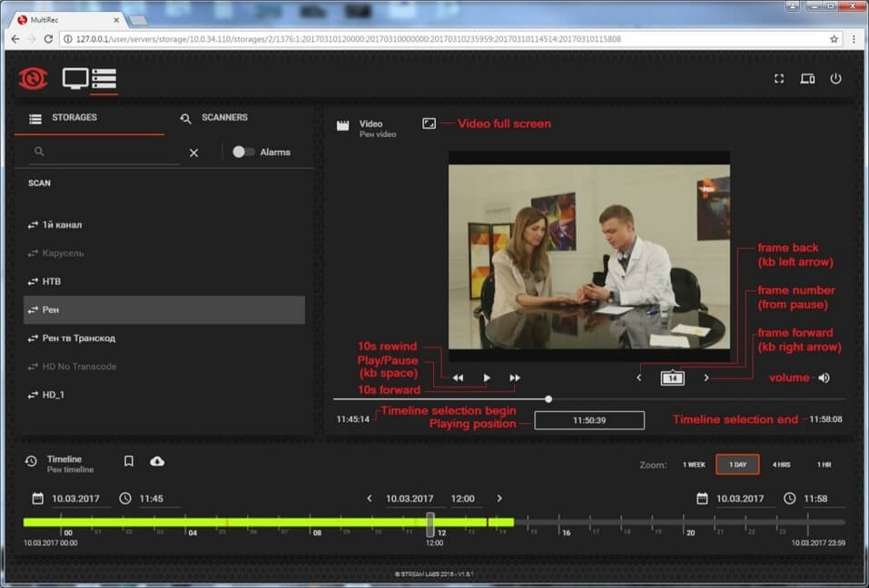Enter browser fullscreen via top-right icon

779,79
